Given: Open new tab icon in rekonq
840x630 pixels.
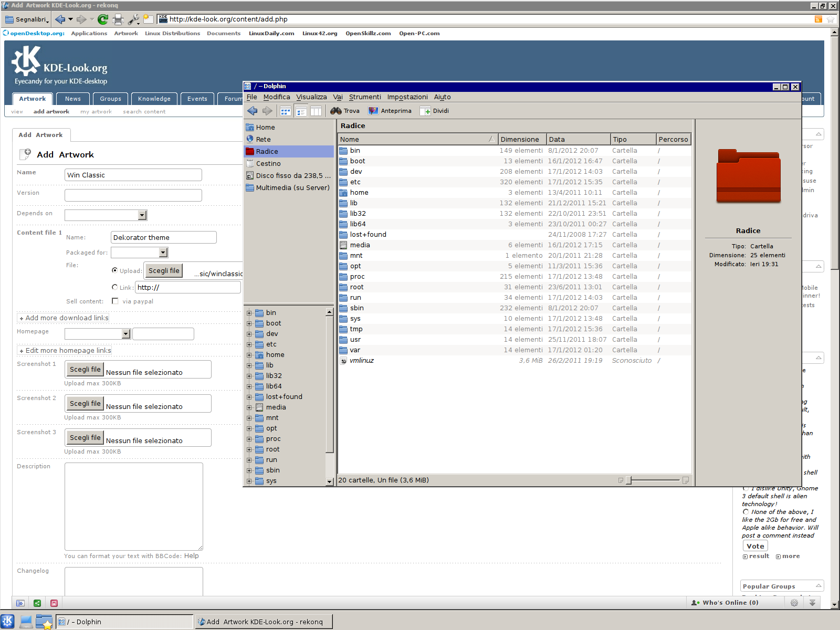Looking at the screenshot, I should coord(149,19).
